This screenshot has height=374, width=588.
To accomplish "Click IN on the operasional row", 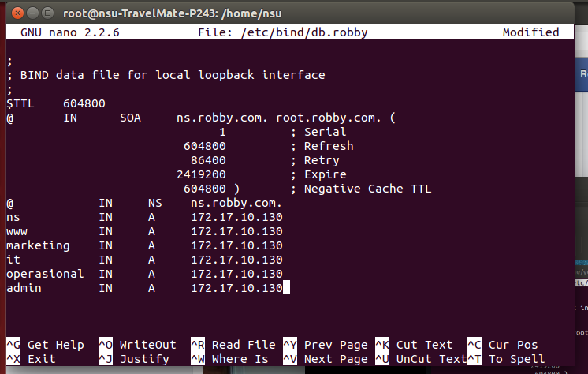I will (106, 274).
